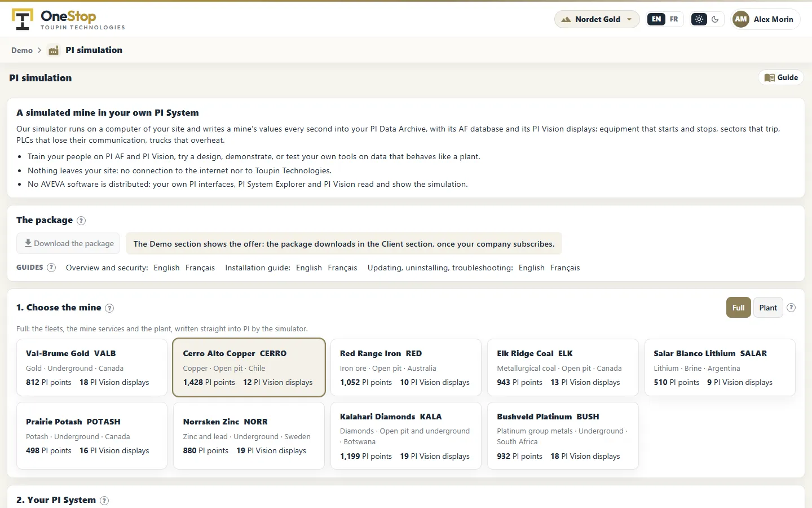Click the AM avatar icon

pos(741,19)
